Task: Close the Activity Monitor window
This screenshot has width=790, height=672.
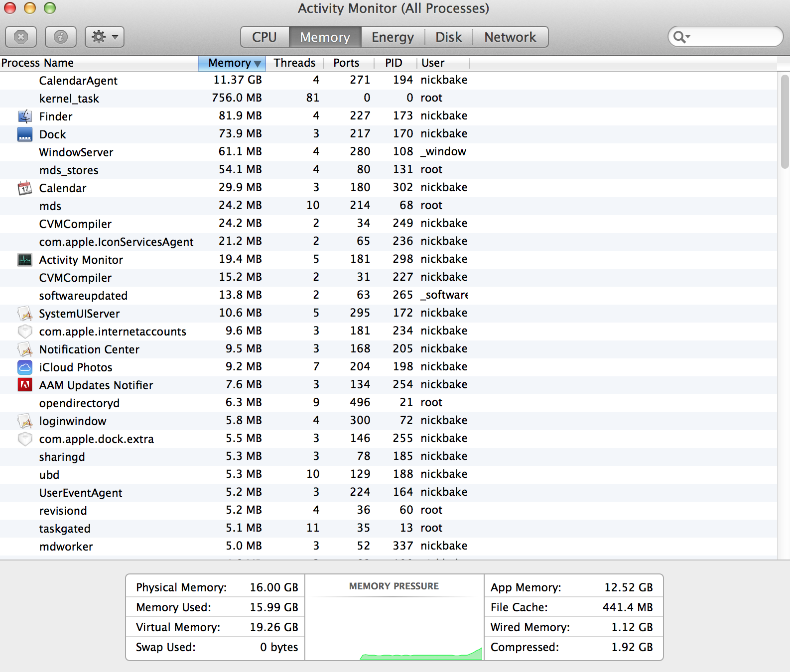Action: click(10, 8)
